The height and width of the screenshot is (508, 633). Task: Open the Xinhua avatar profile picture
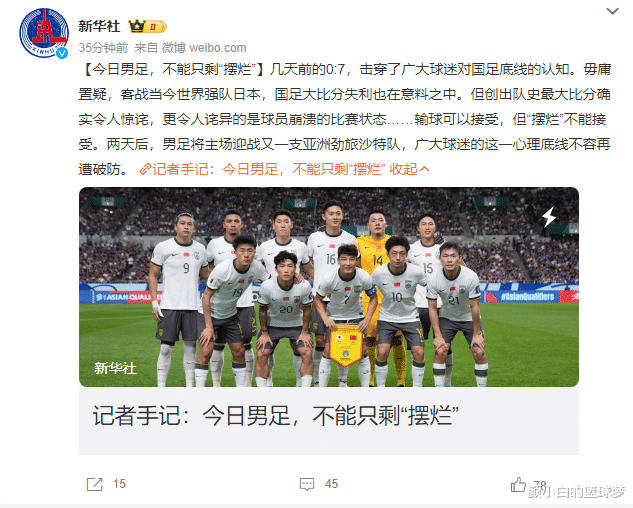point(44,33)
